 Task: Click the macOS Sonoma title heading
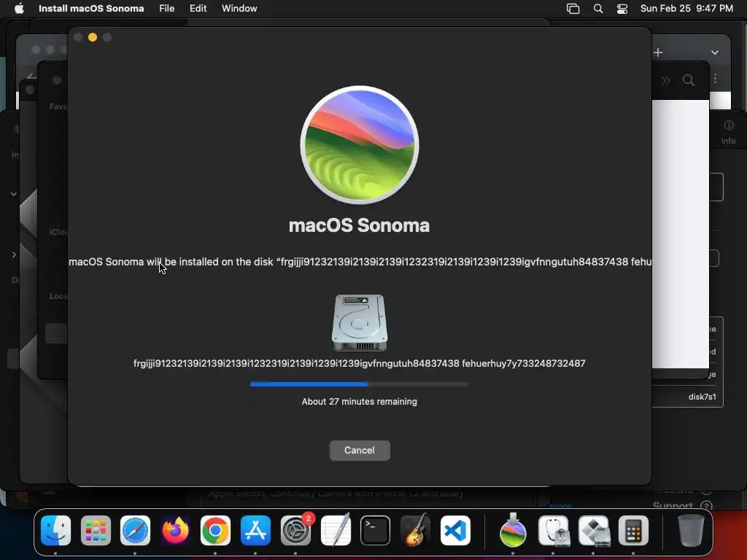point(359,225)
